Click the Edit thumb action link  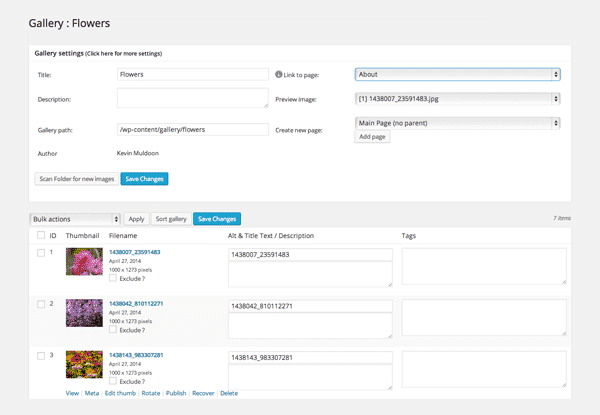(x=120, y=393)
